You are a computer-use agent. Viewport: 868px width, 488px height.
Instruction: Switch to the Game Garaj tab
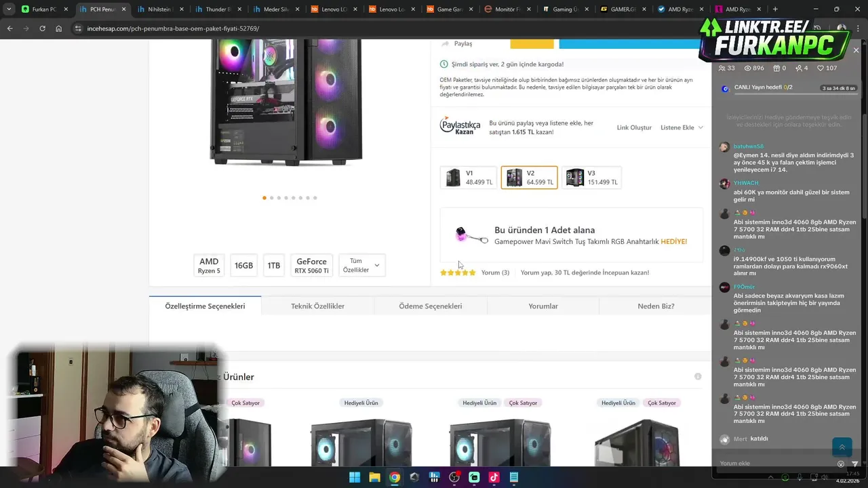[x=450, y=9]
